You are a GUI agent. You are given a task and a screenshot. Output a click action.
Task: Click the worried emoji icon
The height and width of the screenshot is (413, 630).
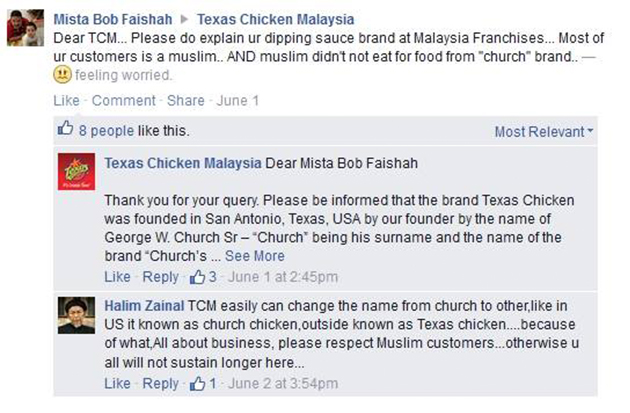62,74
